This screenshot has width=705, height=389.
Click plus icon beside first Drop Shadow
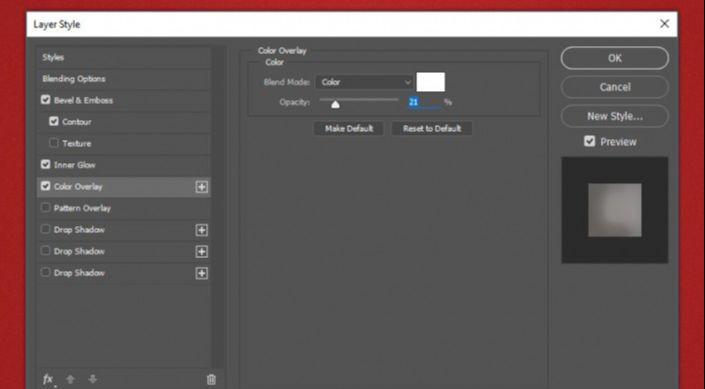[x=201, y=230]
